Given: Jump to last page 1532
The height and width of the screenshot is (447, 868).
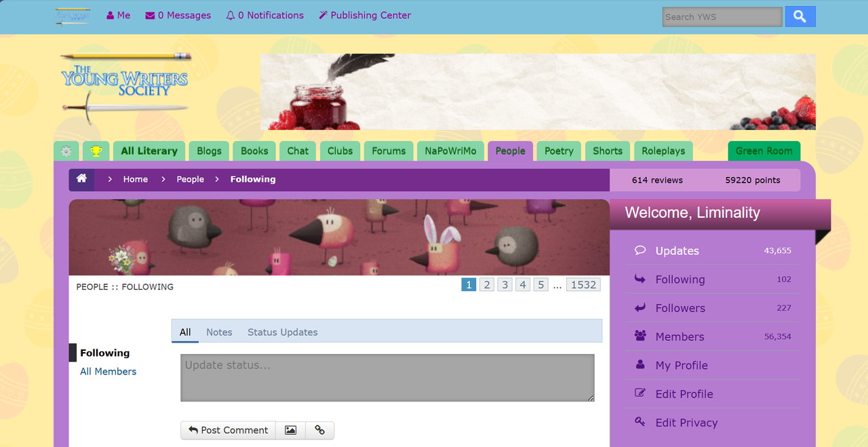Looking at the screenshot, I should click(584, 285).
